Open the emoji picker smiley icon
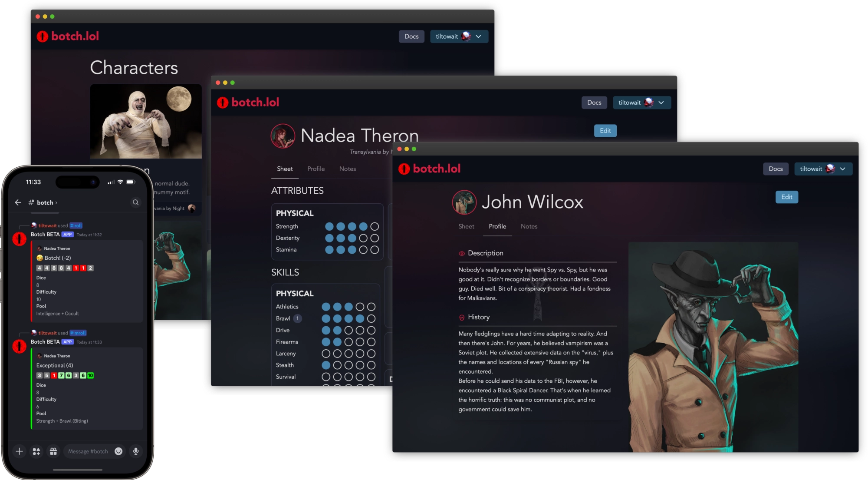This screenshot has width=868, height=480. [118, 451]
